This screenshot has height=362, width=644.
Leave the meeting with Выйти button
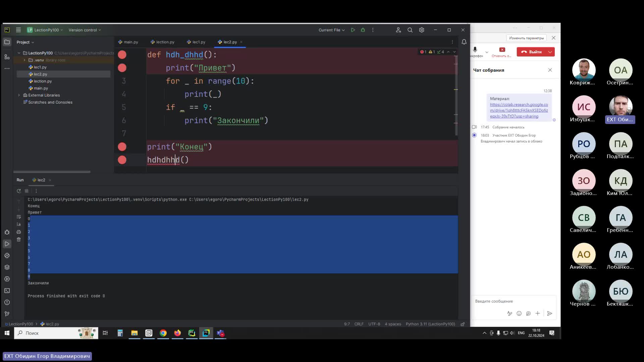532,52
